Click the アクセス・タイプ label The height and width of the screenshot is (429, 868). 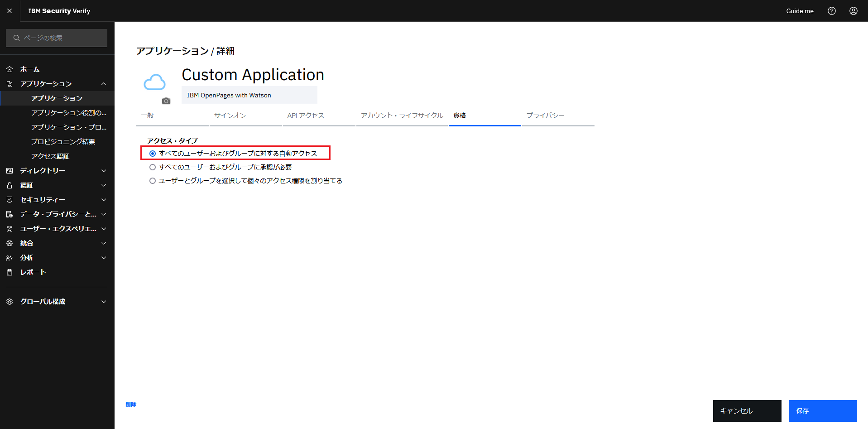[173, 141]
